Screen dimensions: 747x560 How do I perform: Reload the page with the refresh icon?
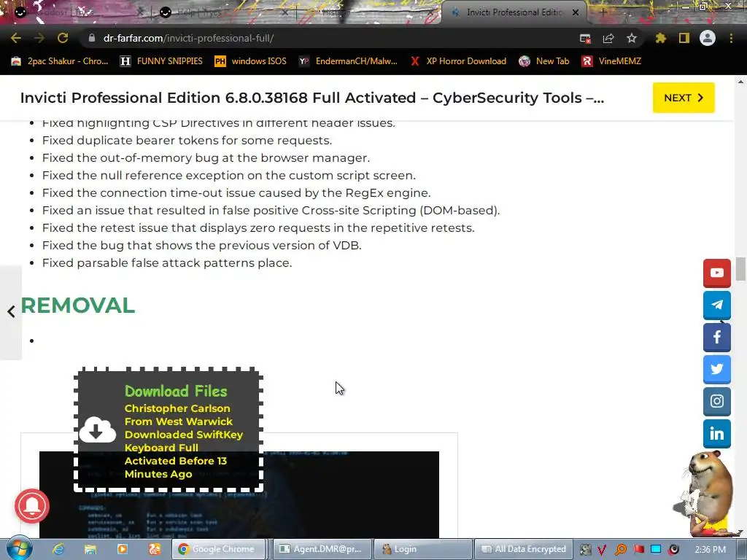63,38
